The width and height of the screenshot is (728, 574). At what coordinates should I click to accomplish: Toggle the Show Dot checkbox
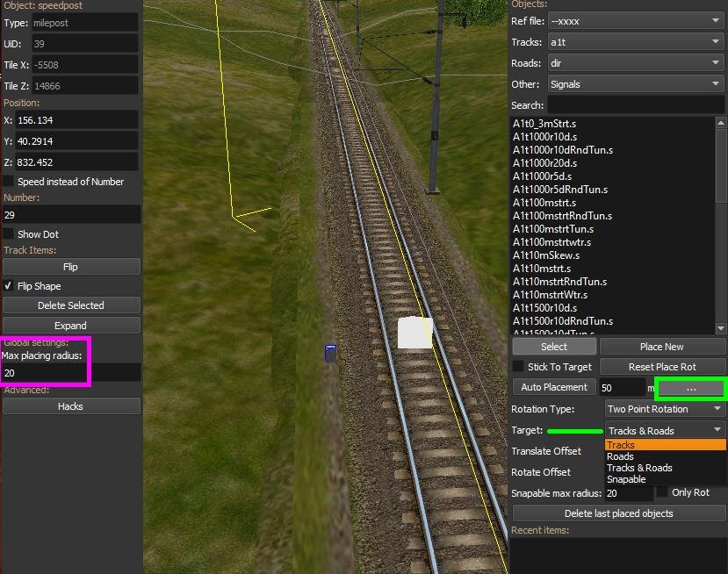9,234
